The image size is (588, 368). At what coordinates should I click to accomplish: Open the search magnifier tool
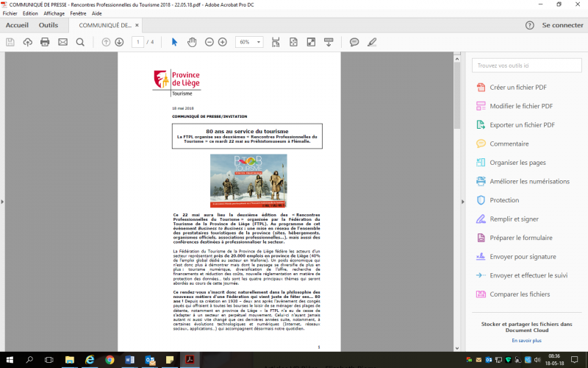click(80, 42)
